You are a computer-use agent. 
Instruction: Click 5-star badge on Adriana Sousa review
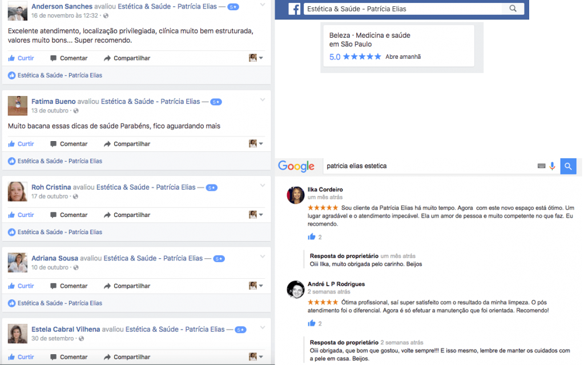click(219, 259)
